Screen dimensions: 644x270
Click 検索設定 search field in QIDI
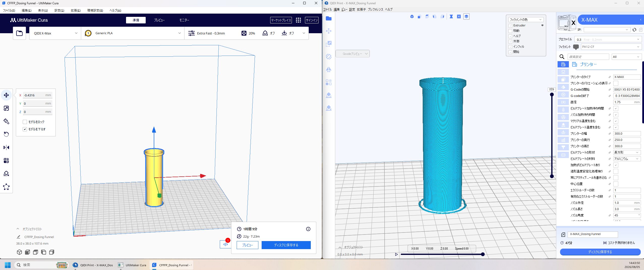(x=588, y=57)
